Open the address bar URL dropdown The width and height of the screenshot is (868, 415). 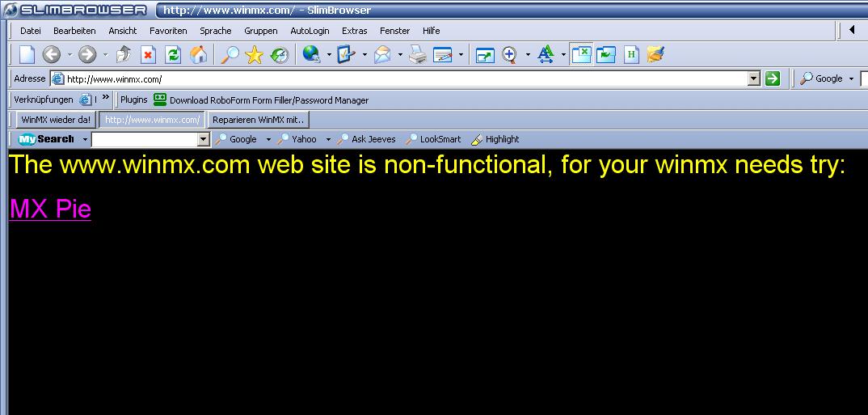click(754, 78)
